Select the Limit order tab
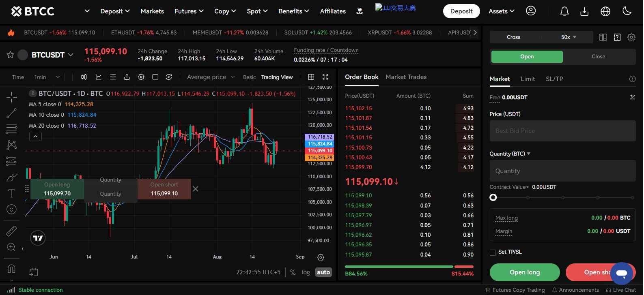Screen dimensions: 644x295 coord(528,79)
